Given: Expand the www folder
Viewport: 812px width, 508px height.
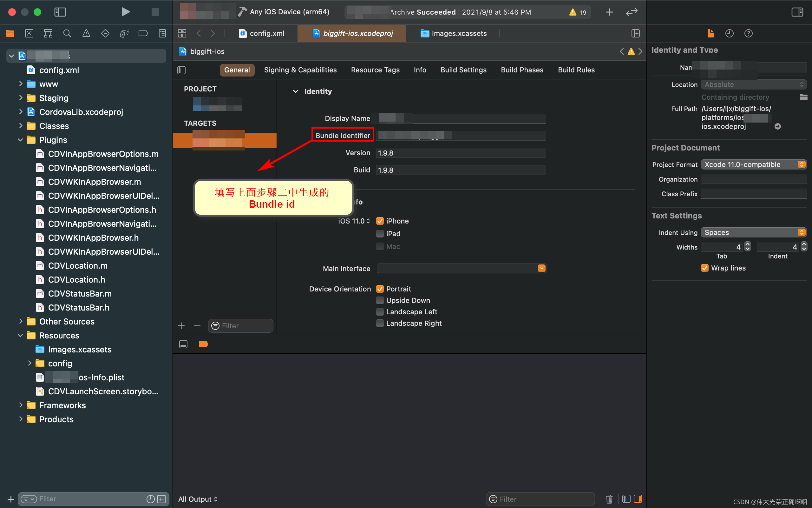Looking at the screenshot, I should coord(21,84).
